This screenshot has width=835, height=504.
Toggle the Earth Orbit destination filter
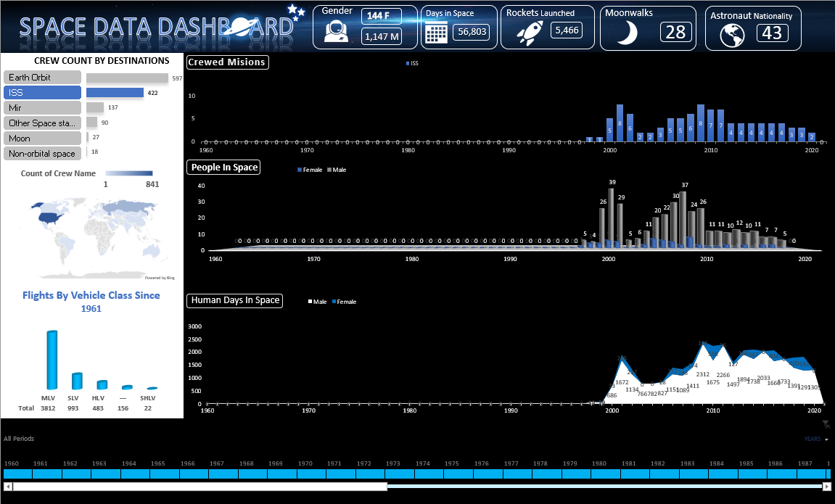(x=42, y=76)
